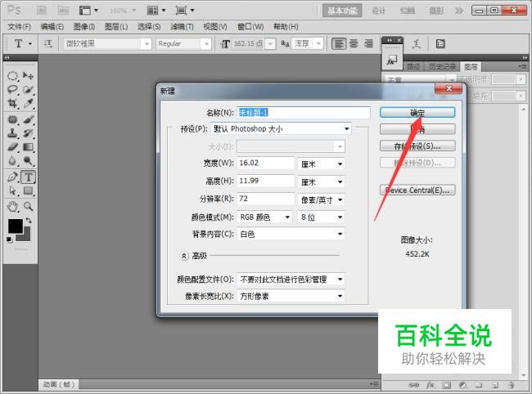Select the Blur tool
Image resolution: width=532 pixels, height=394 pixels.
pos(12,160)
